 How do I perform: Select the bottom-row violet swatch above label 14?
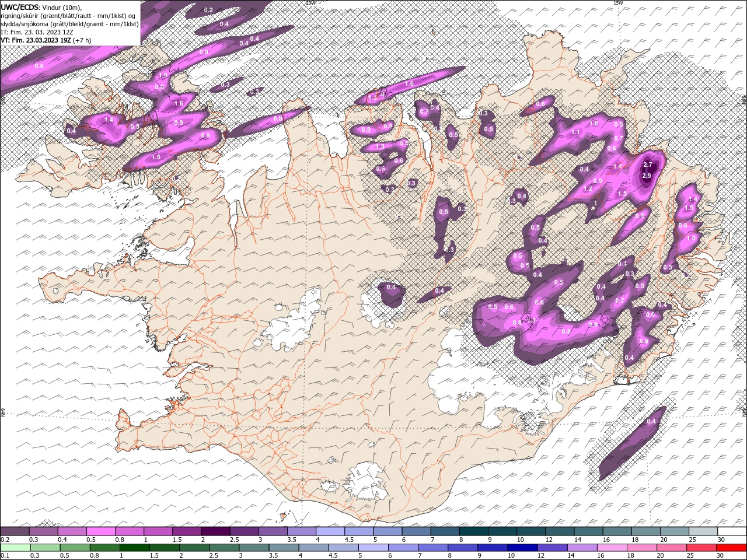[x=582, y=548]
